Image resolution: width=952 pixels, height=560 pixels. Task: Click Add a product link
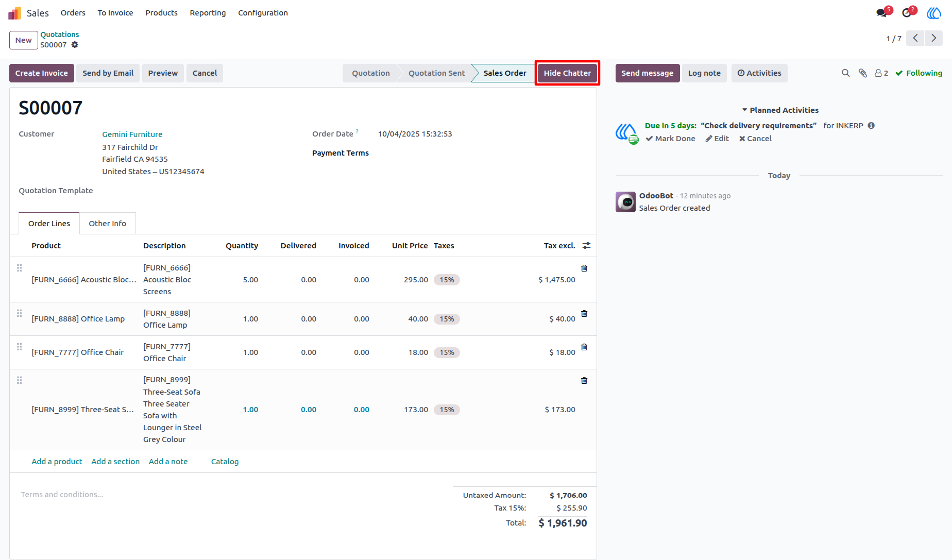point(57,462)
